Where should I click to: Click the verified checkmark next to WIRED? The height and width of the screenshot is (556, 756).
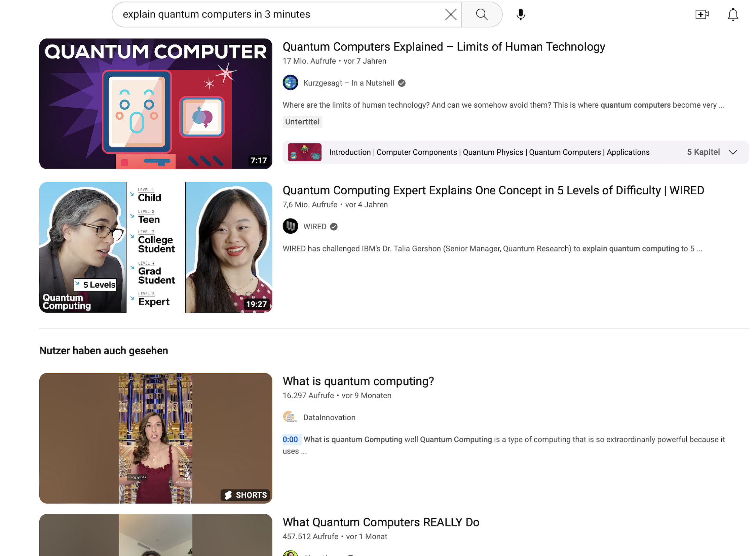334,227
